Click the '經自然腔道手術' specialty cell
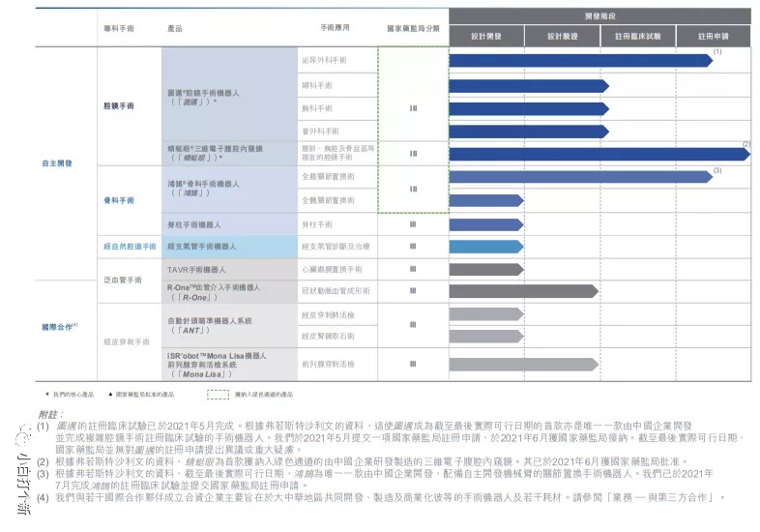 pos(130,247)
